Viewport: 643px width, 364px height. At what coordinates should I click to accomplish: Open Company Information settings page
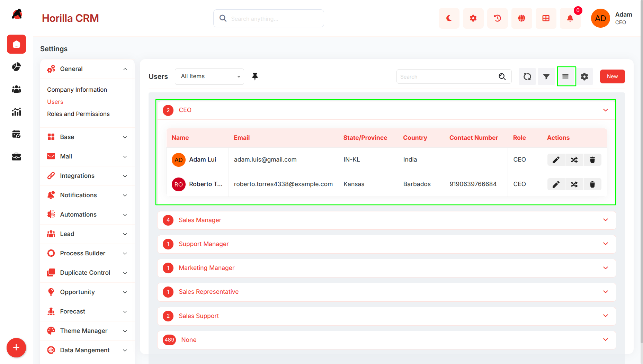tap(77, 90)
